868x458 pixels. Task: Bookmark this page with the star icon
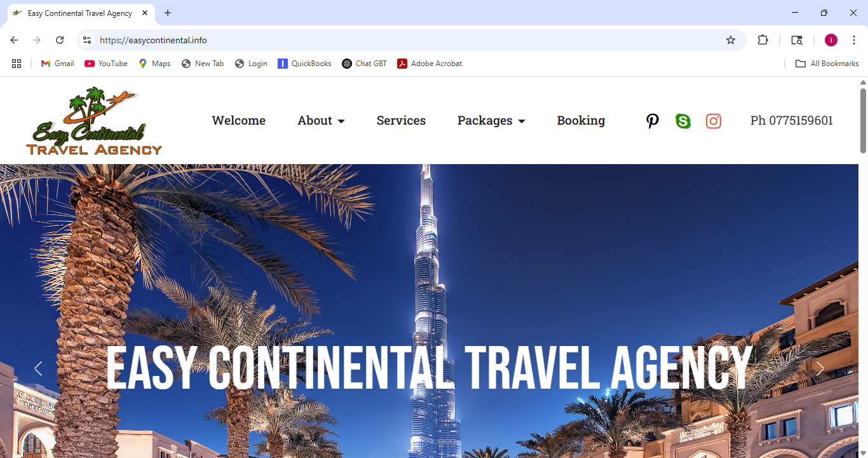point(731,40)
